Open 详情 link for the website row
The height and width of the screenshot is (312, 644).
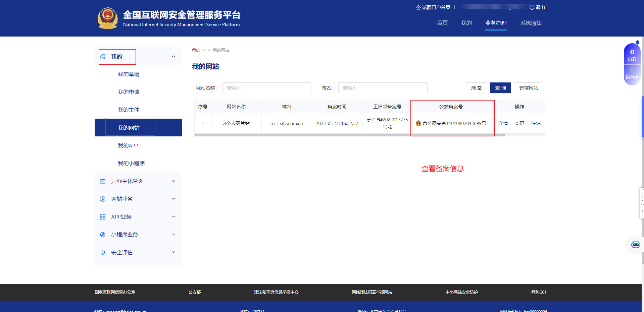click(503, 123)
